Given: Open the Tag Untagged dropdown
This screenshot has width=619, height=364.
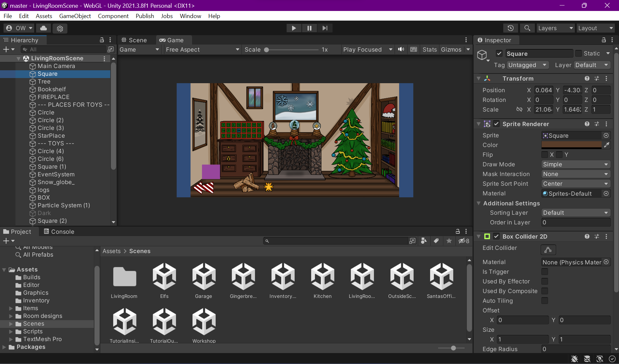Looking at the screenshot, I should point(528,65).
